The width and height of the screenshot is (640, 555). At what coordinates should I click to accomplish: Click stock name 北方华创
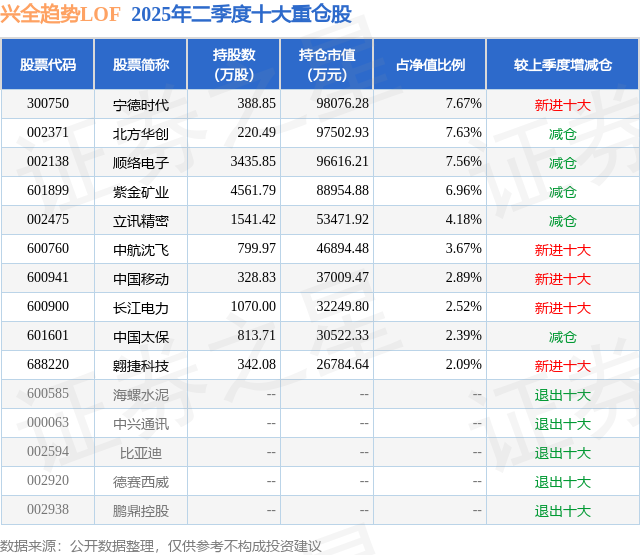[x=141, y=134]
